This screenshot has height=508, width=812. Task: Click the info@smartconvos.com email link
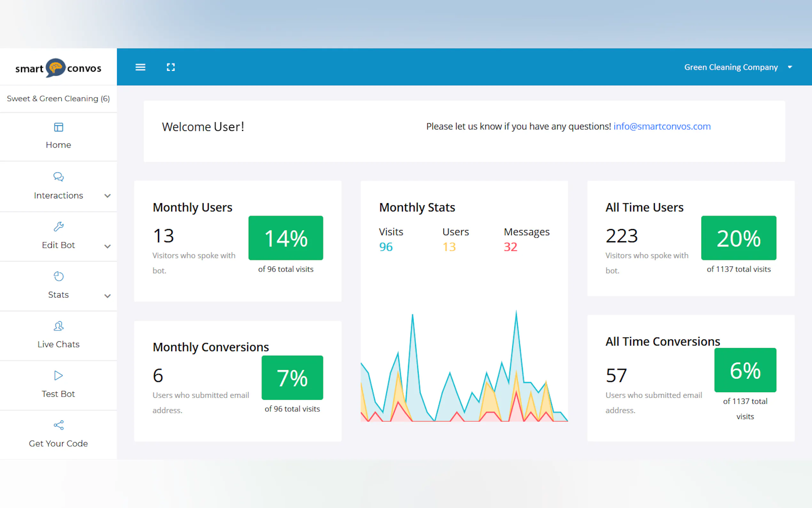point(662,126)
